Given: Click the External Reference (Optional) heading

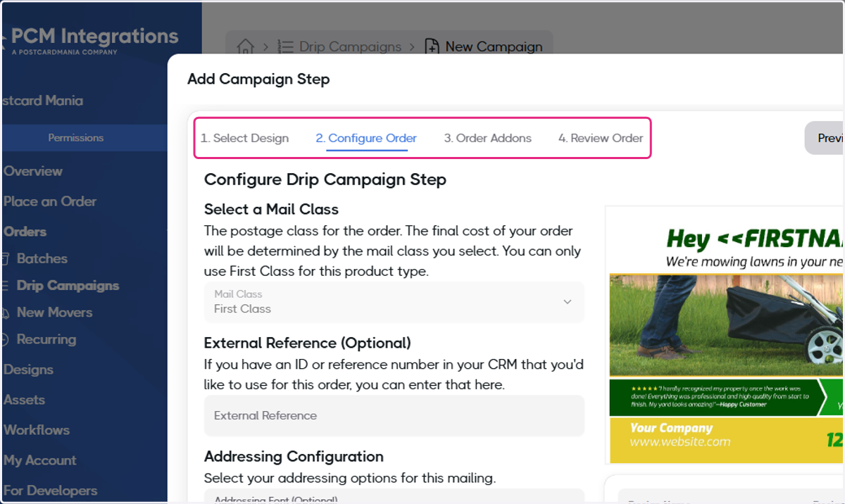Looking at the screenshot, I should 308,343.
